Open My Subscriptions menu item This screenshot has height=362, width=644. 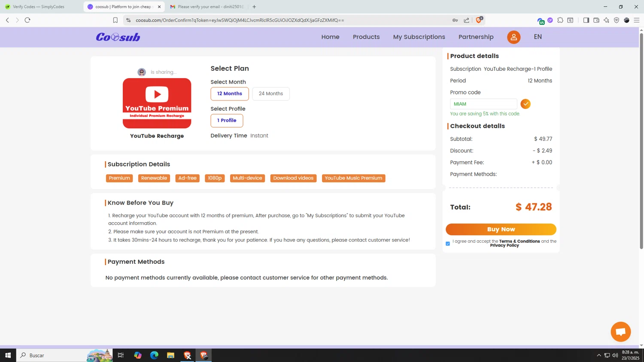coord(419,37)
